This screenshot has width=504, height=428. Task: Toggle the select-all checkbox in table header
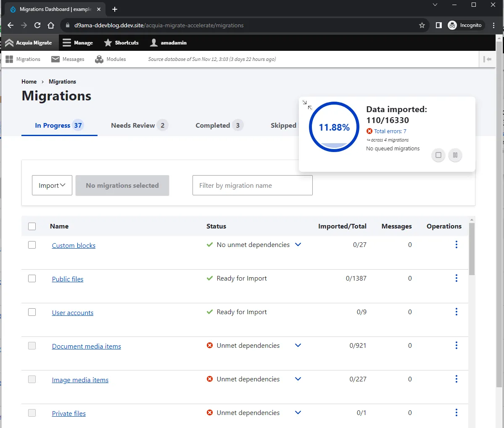(32, 226)
